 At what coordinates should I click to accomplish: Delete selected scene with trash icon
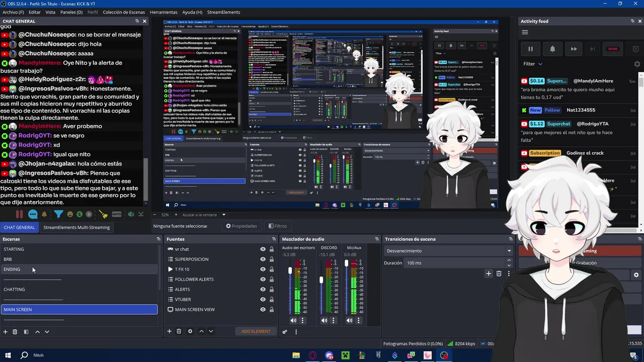point(15,331)
